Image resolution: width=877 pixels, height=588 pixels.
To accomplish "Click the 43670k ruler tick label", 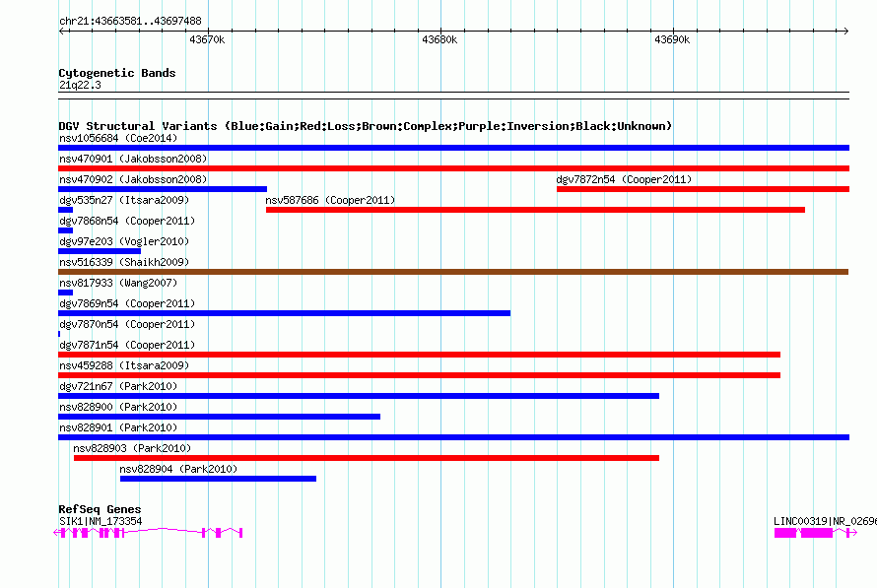I will click(x=207, y=39).
